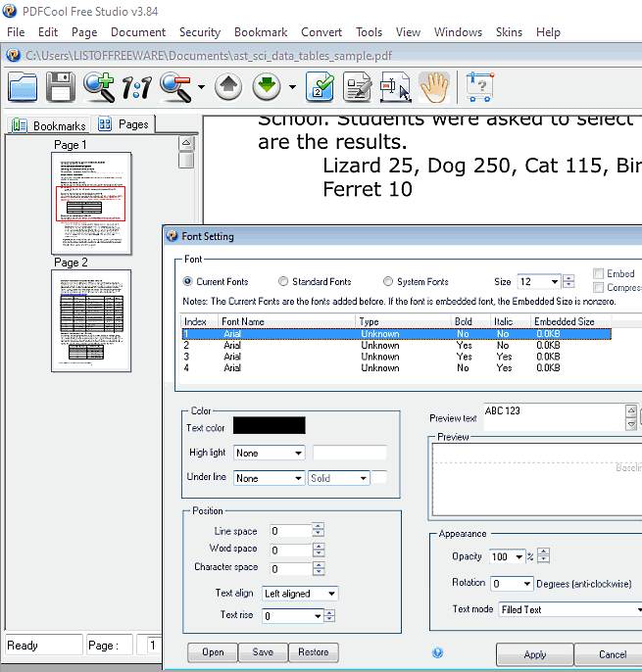Open the Tools menu

[369, 32]
